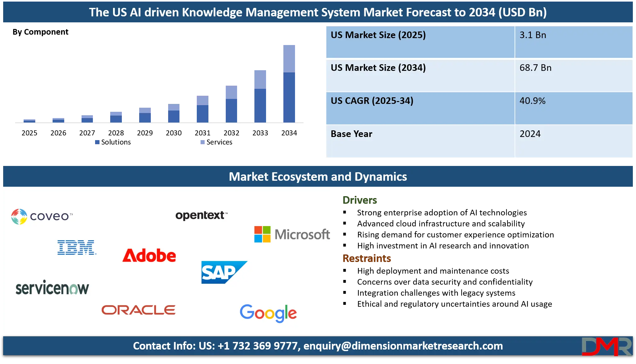Click the 2028 stacked bar
This screenshot has width=636, height=364.
tap(116, 117)
